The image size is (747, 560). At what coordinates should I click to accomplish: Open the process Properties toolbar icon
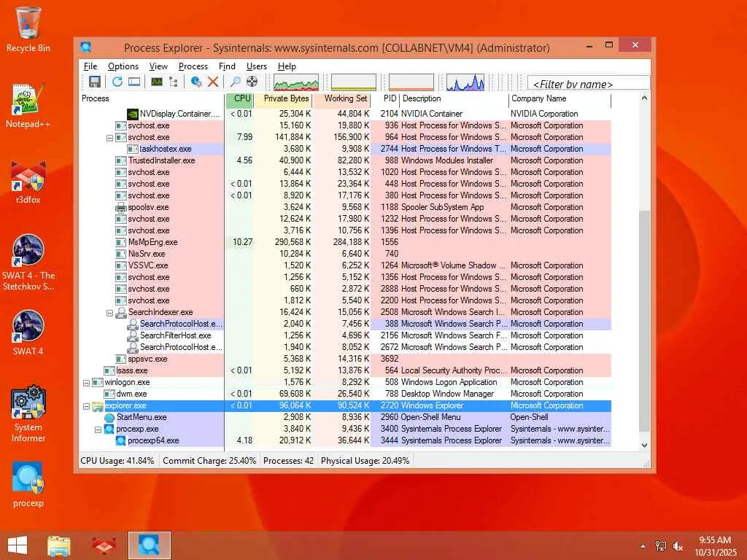pos(196,82)
